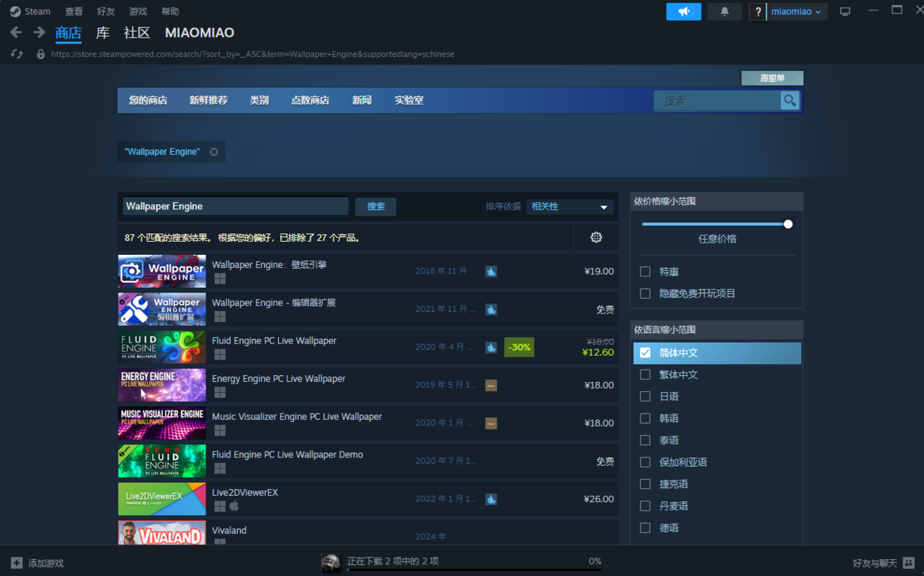This screenshot has height=576, width=924.
Task: Expand the miaomiao account dropdown
Action: click(x=796, y=12)
